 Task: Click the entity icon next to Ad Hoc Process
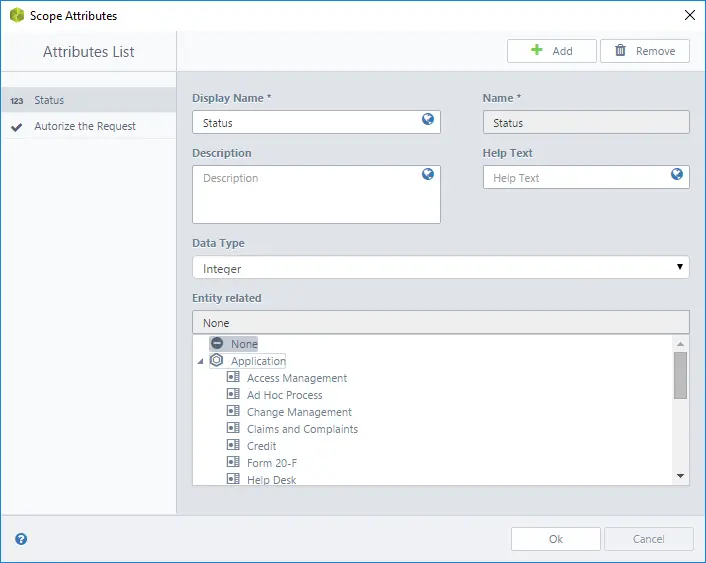233,394
